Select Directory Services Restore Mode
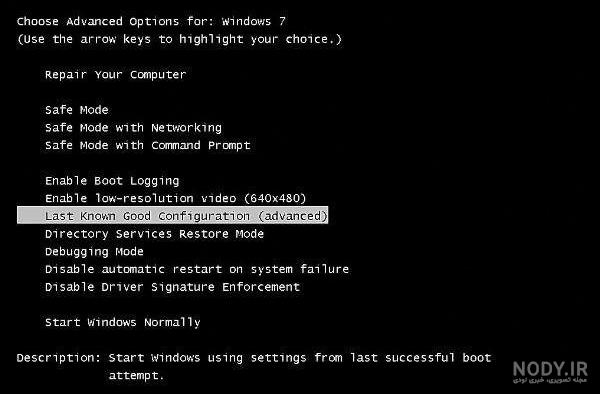 pyautogui.click(x=154, y=234)
